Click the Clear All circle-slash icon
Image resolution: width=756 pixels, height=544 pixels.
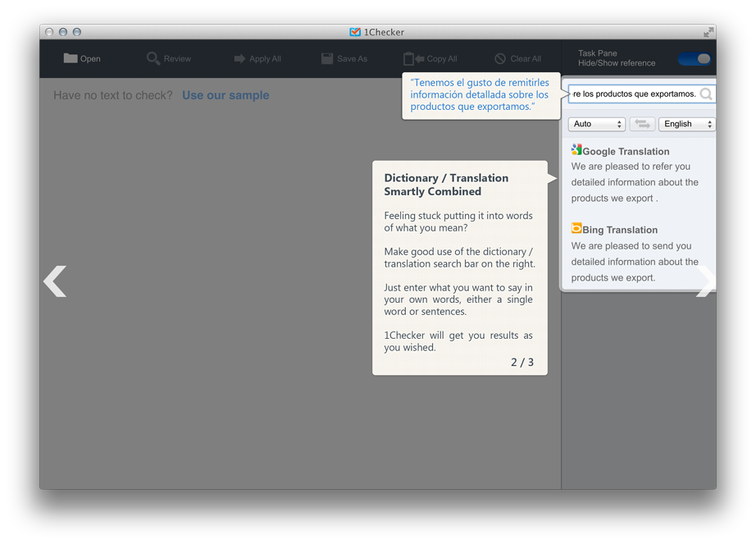pos(500,59)
